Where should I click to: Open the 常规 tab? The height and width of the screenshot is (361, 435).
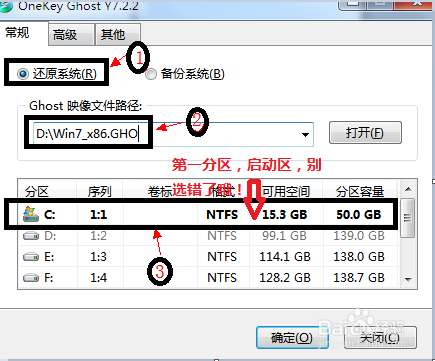23,33
